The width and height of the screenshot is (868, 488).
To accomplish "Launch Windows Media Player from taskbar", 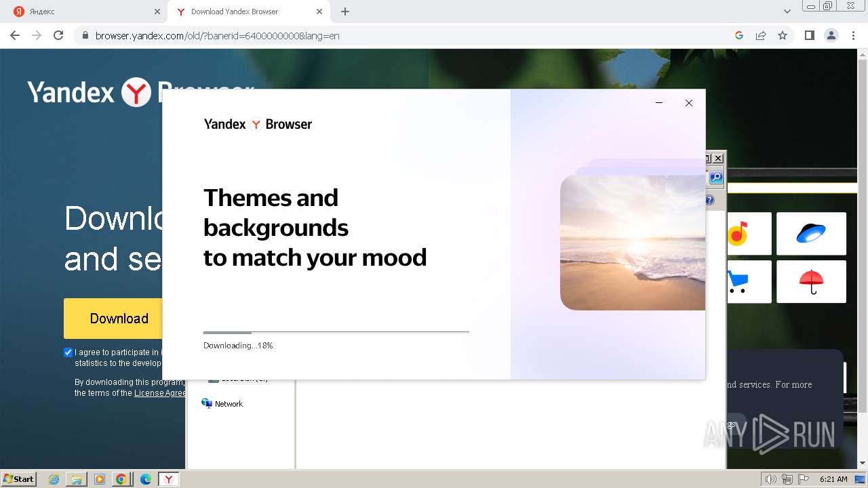I will (99, 479).
